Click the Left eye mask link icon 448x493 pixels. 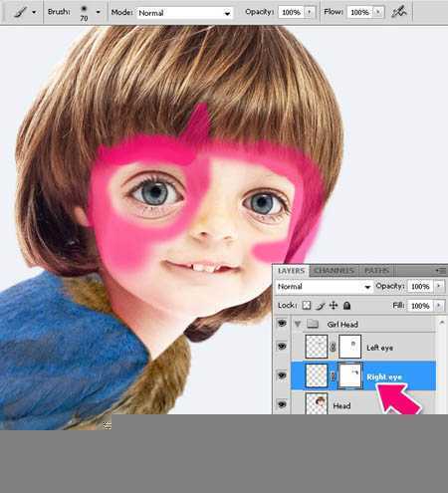334,347
